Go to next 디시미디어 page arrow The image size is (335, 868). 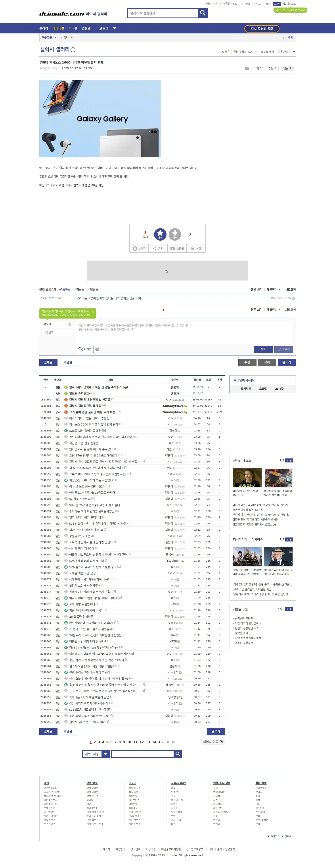click(x=291, y=539)
